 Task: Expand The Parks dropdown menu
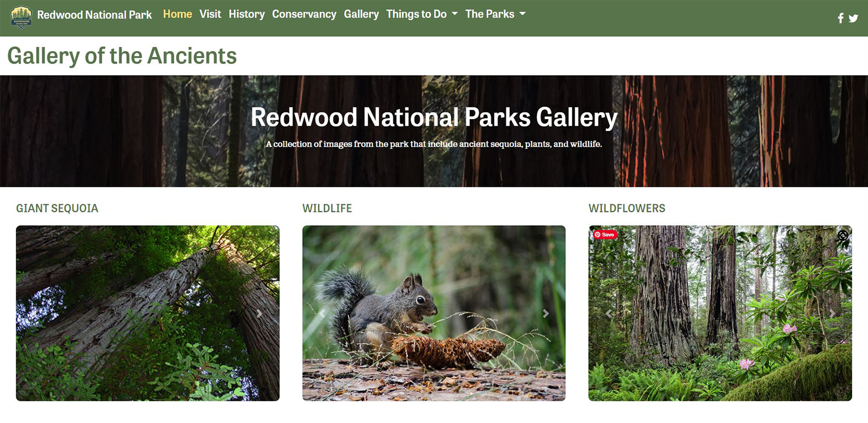point(495,14)
